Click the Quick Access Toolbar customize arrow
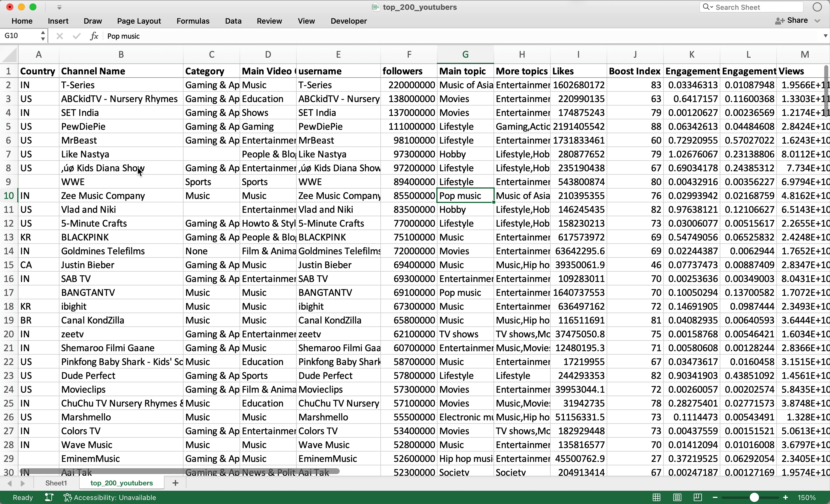 coord(59,7)
